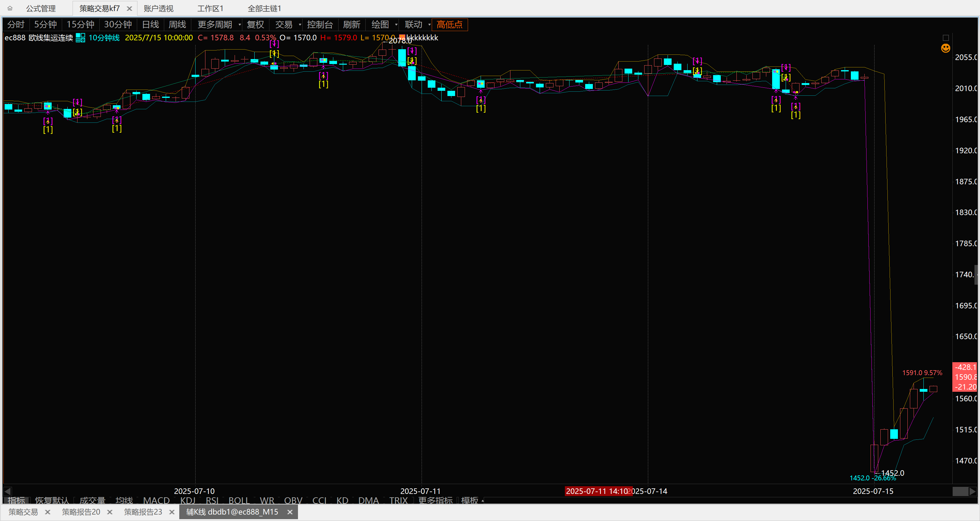Click the orange square icon before kkkkkkkk
The width and height of the screenshot is (980, 521).
coord(402,38)
